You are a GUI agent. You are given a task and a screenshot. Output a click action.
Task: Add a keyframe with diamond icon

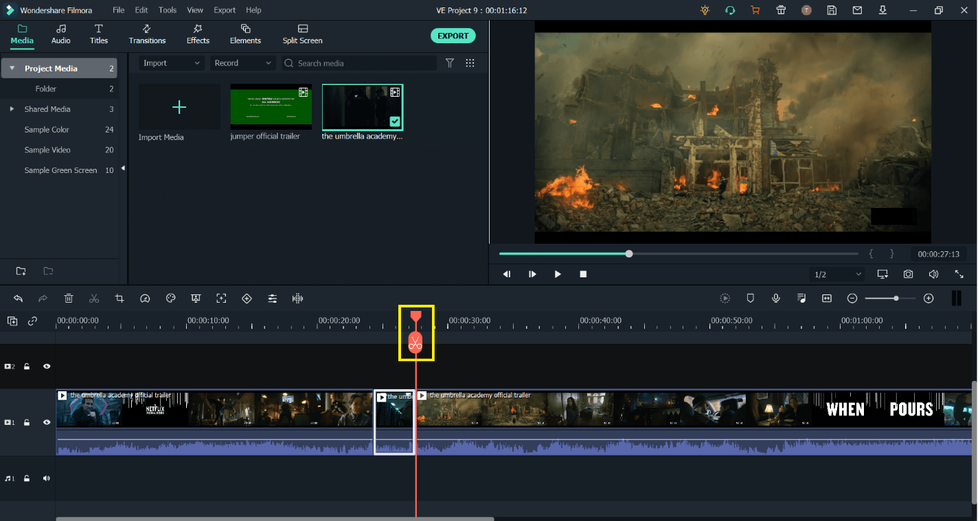pyautogui.click(x=247, y=299)
